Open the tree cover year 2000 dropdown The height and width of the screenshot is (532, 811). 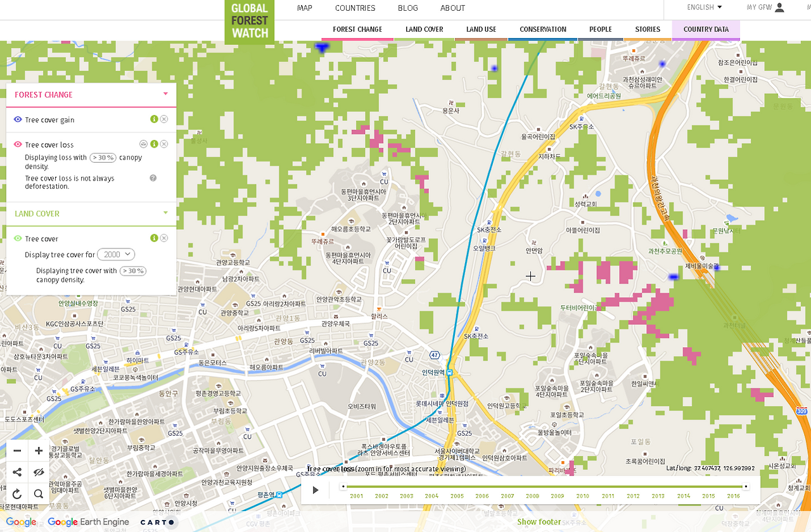tap(116, 254)
